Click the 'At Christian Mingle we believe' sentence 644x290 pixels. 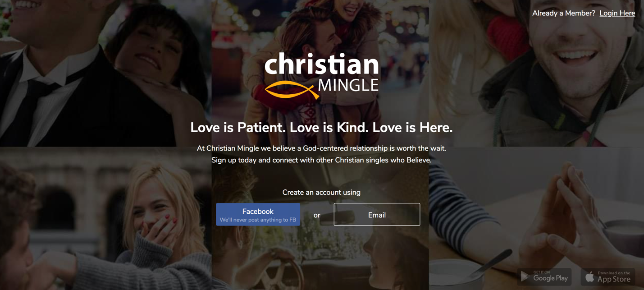(x=321, y=148)
